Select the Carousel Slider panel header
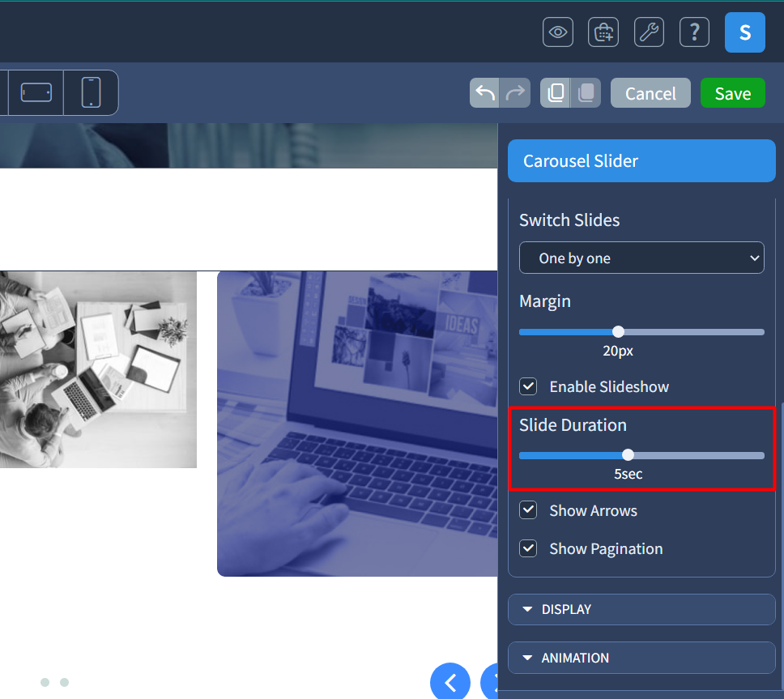The height and width of the screenshot is (699, 784). coord(641,160)
